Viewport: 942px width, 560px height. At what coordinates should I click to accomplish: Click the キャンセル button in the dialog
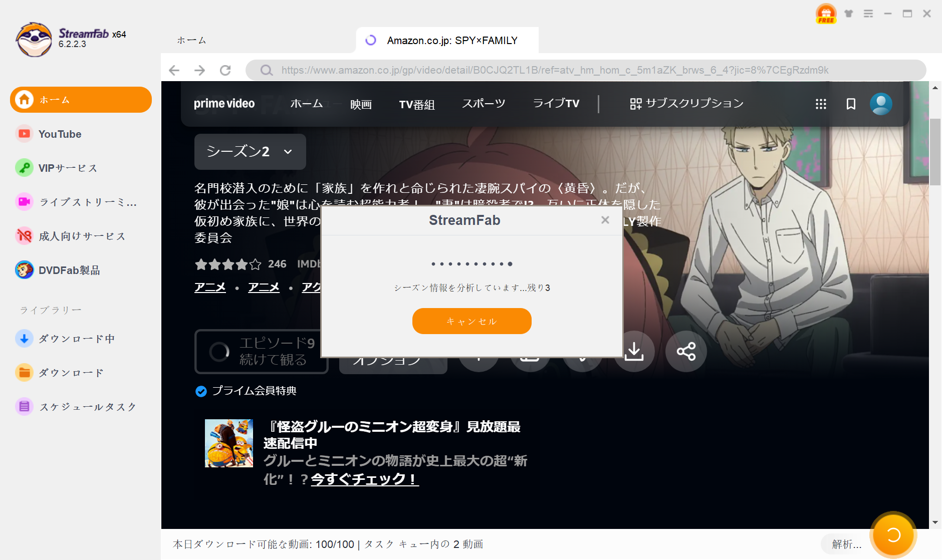click(472, 321)
